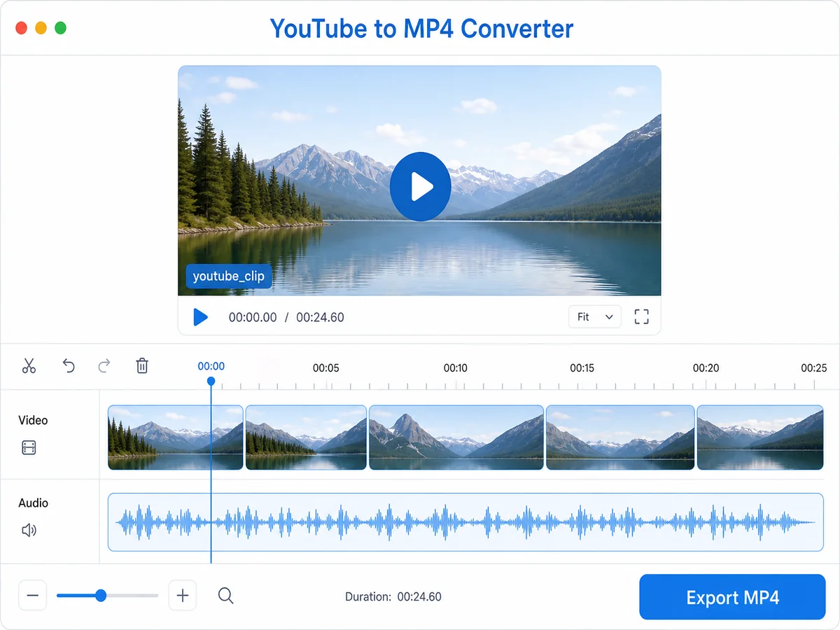This screenshot has width=840, height=630.
Task: Click the Audio track label
Action: click(x=33, y=503)
